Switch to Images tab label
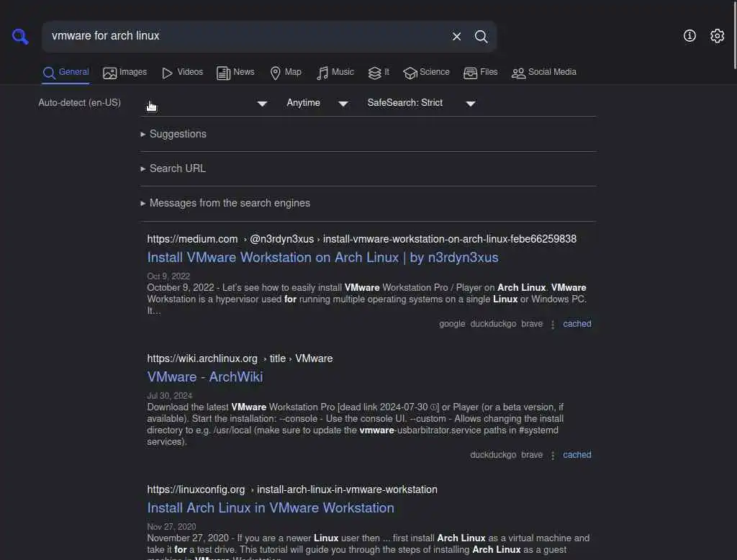The height and width of the screenshot is (560, 737). [133, 72]
